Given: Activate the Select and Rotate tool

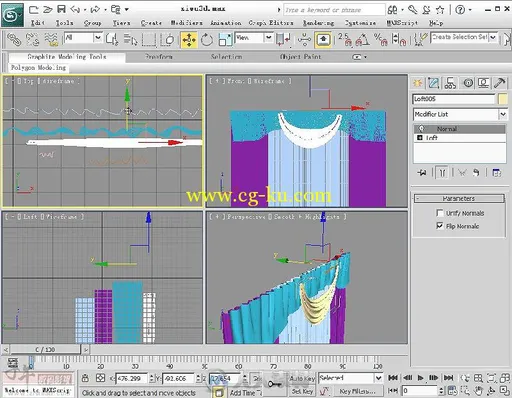Looking at the screenshot, I should point(207,40).
